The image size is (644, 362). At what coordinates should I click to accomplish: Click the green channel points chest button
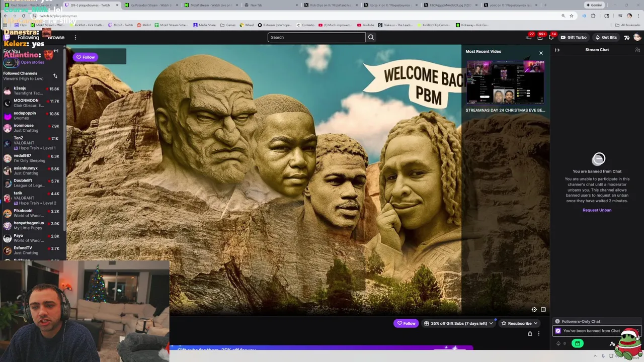click(x=578, y=343)
